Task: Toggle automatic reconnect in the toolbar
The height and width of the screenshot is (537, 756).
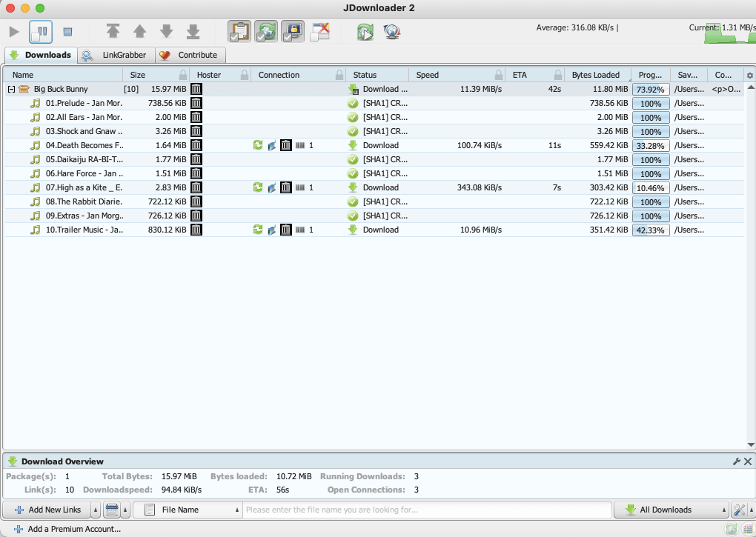Action: point(265,31)
